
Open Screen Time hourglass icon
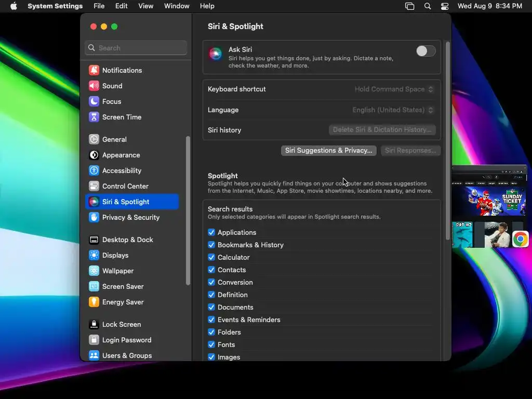(x=94, y=117)
